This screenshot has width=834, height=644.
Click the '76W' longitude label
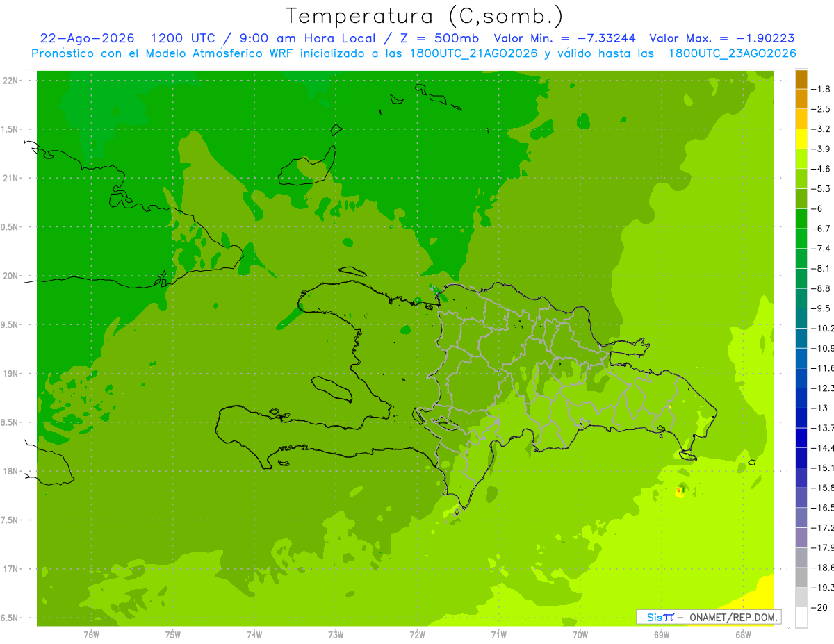91,635
